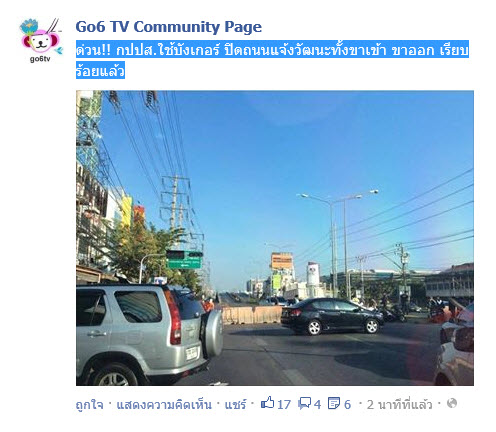Click the silver SUV in the photo
Screen dimensions: 496x432
(149, 333)
